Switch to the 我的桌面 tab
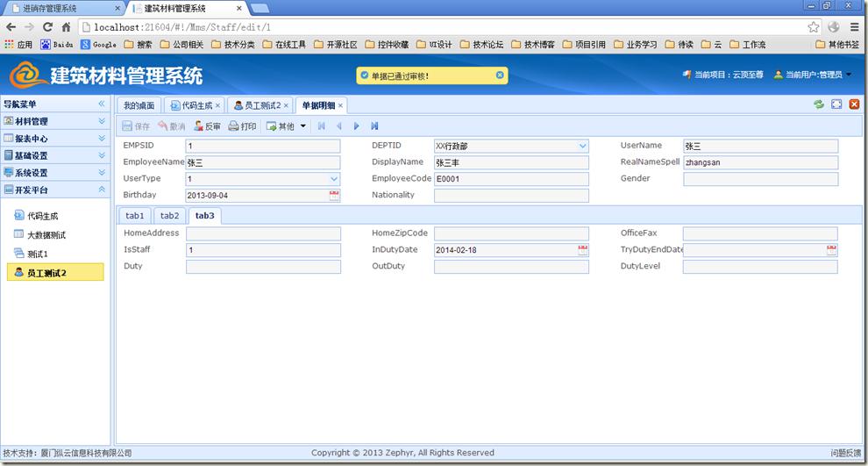The height and width of the screenshot is (466, 868). coord(139,105)
